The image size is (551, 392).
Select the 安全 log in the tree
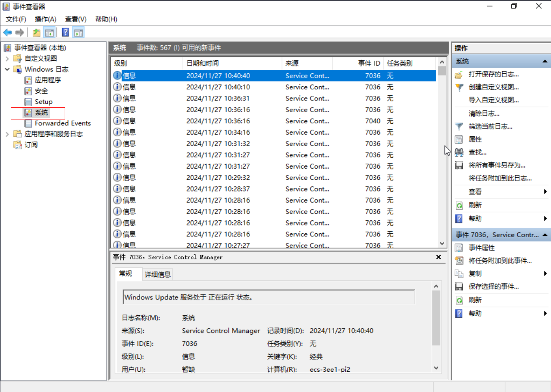point(41,91)
